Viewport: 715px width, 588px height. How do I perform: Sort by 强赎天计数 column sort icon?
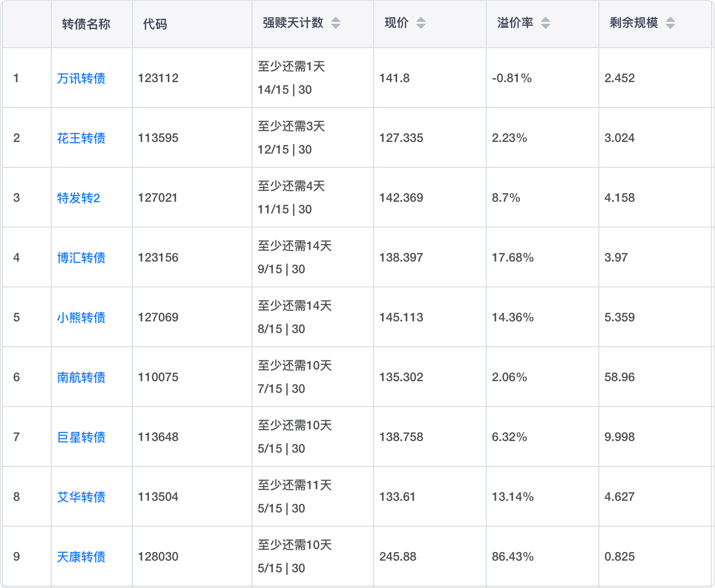336,23
